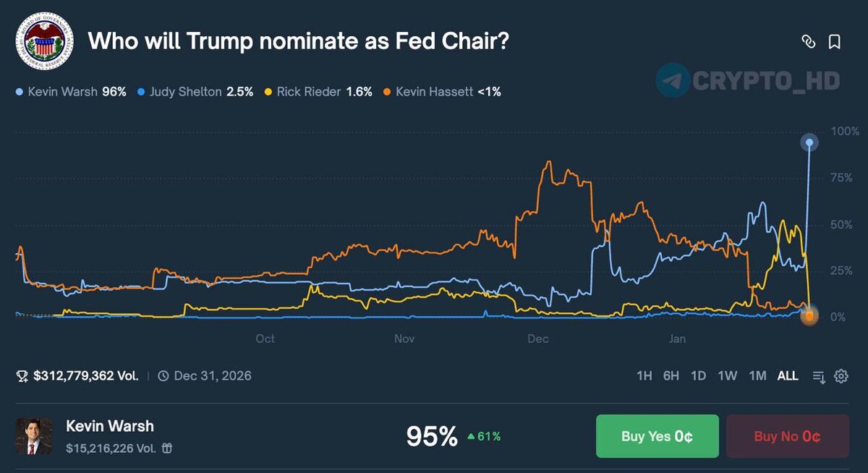Toggle Kevin Warsh legend entry
Screen dimensions: 868x473
71,92
